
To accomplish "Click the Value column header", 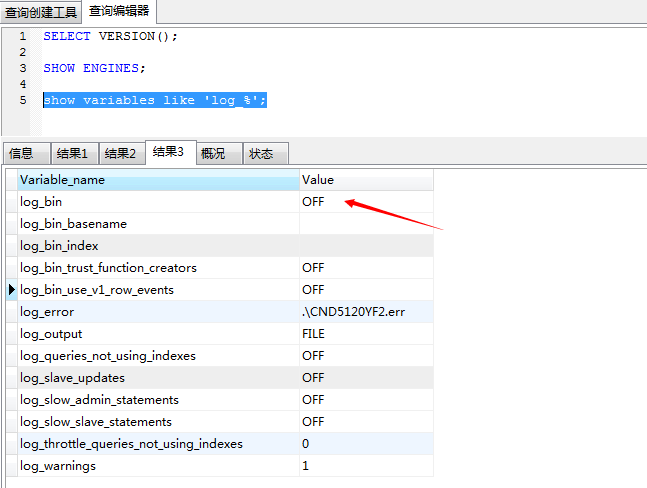I will click(366, 180).
